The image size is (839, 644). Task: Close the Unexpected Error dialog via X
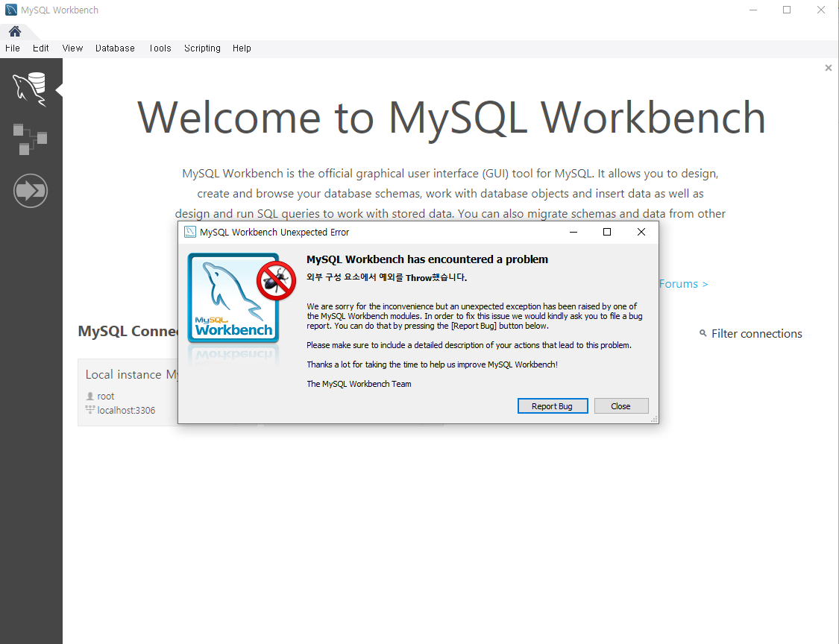[641, 232]
